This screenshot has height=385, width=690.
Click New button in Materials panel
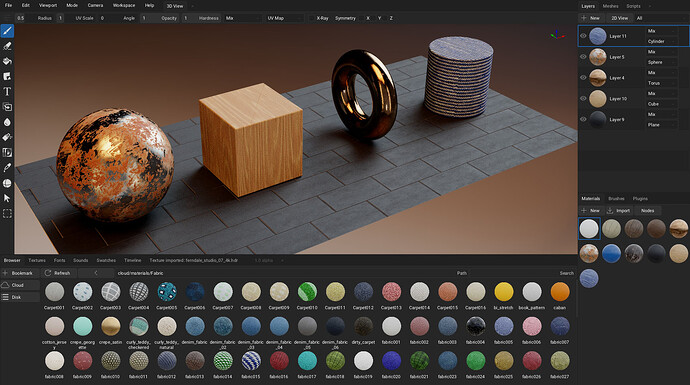point(591,210)
